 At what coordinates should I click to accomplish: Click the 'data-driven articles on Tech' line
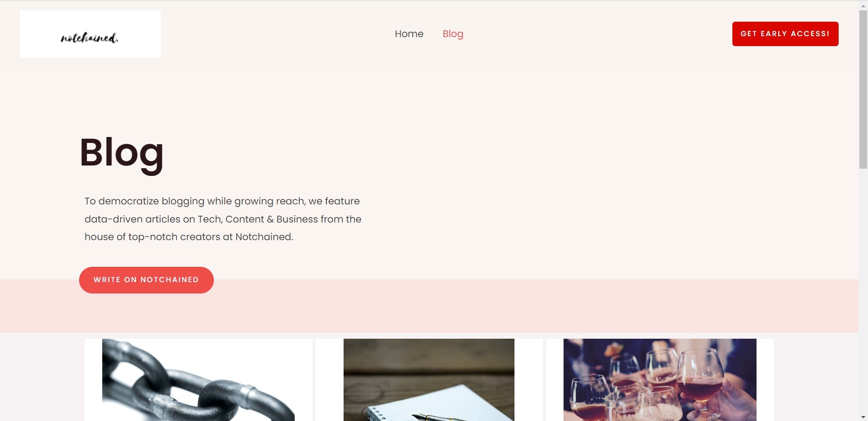223,219
